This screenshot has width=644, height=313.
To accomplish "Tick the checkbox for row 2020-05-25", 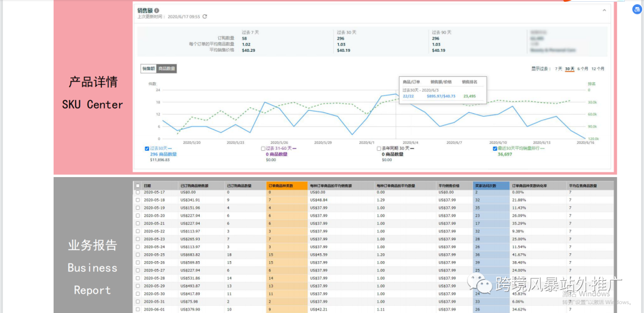I will [138, 254].
